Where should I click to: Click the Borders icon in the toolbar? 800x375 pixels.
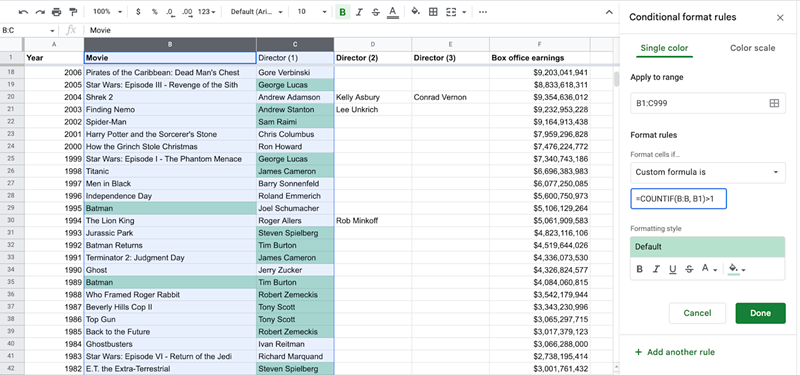[x=433, y=12]
